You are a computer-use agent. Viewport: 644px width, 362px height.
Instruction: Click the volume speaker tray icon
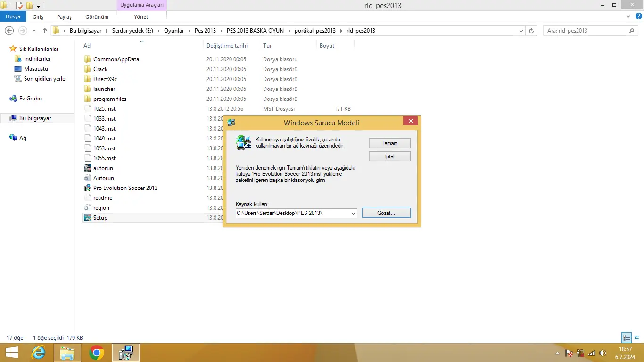tap(603, 353)
